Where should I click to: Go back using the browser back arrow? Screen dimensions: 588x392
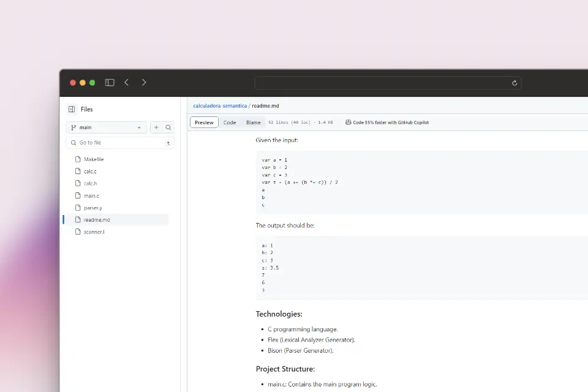point(126,82)
